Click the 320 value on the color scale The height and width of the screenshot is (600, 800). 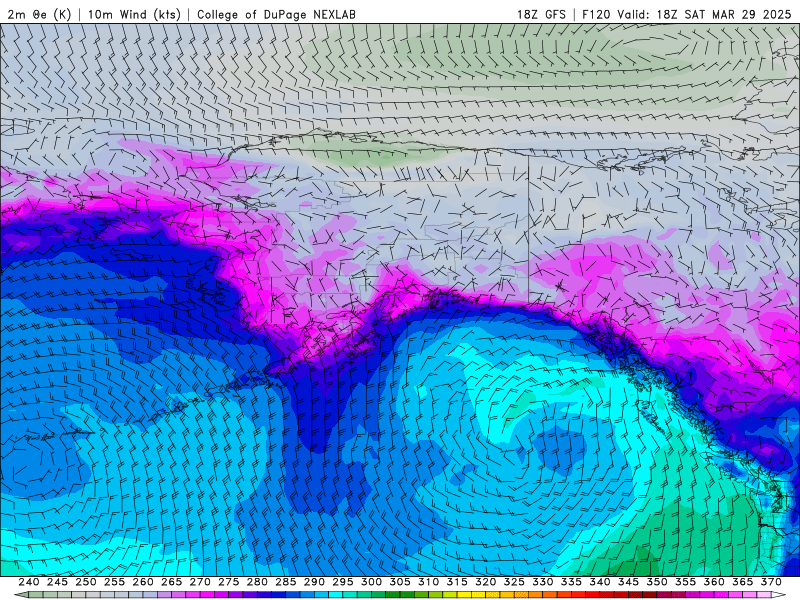coord(486,582)
